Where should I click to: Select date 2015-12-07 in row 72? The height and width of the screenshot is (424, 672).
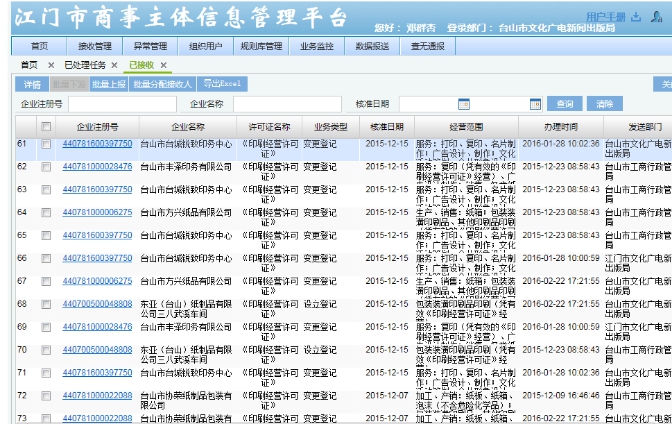pyautogui.click(x=387, y=396)
